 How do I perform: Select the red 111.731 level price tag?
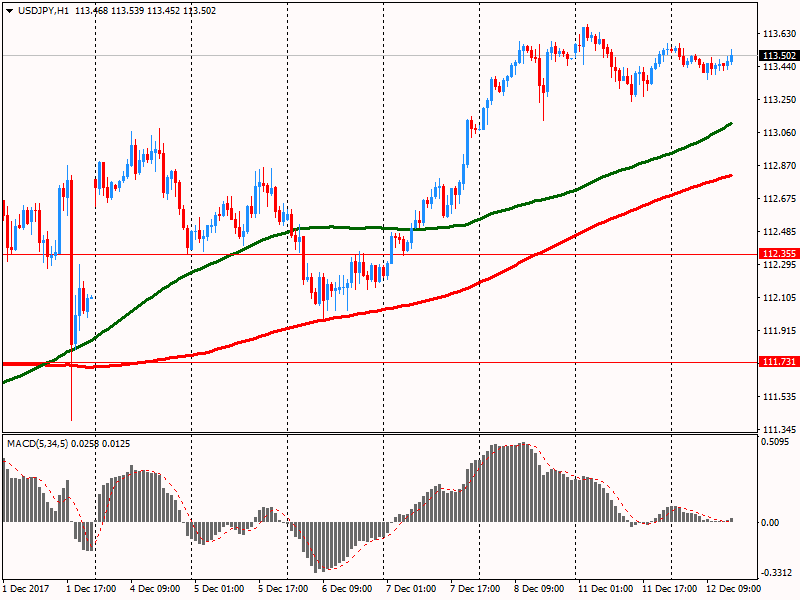pyautogui.click(x=779, y=362)
